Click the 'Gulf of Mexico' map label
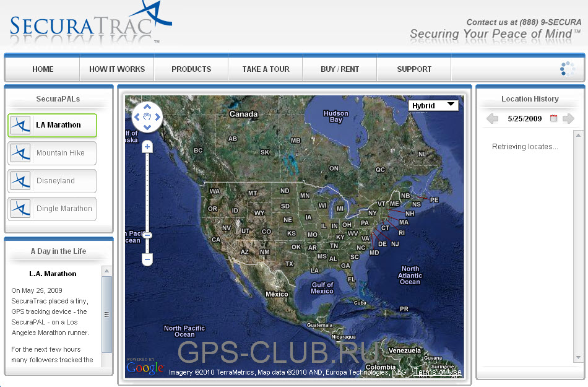Image resolution: width=588 pixels, height=387 pixels. [322, 288]
